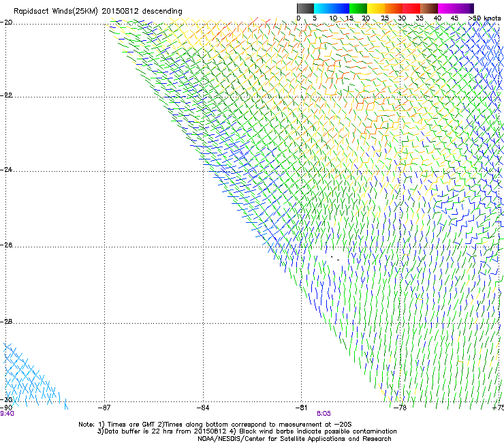Click the "0" label under the color bar
504x443 pixels.
tap(298, 18)
